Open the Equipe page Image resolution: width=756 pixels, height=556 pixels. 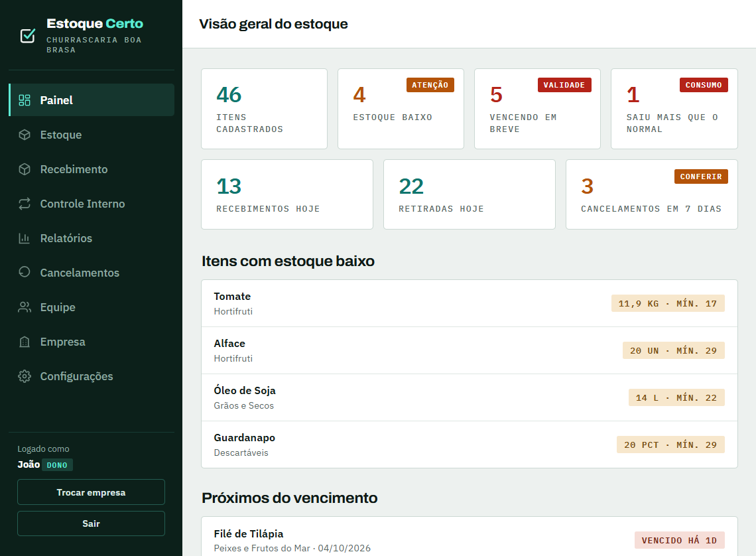[x=92, y=307]
